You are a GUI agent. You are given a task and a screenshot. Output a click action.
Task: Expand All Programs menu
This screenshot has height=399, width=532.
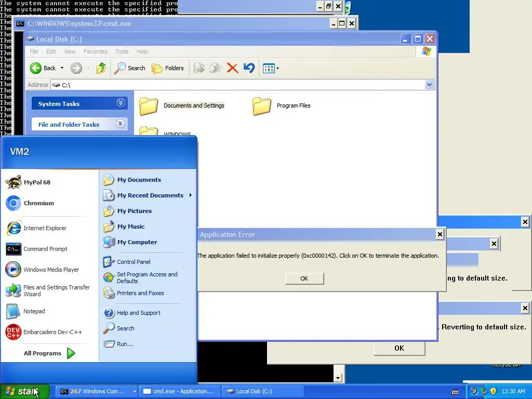tap(49, 353)
